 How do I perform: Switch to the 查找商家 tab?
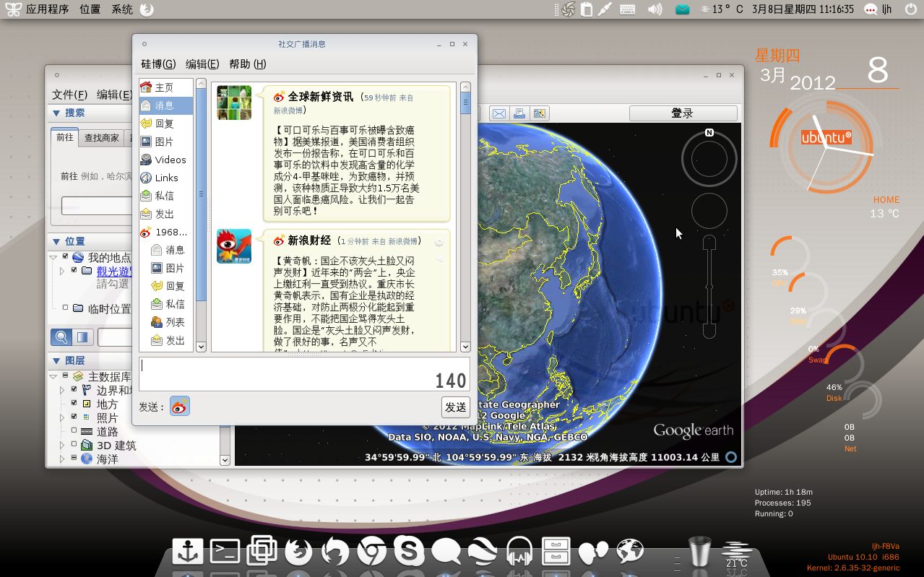pos(102,137)
